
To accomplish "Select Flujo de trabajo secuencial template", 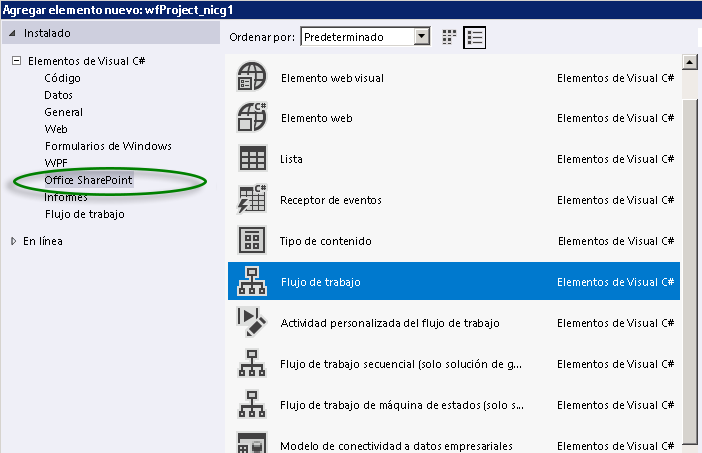I will click(x=454, y=364).
